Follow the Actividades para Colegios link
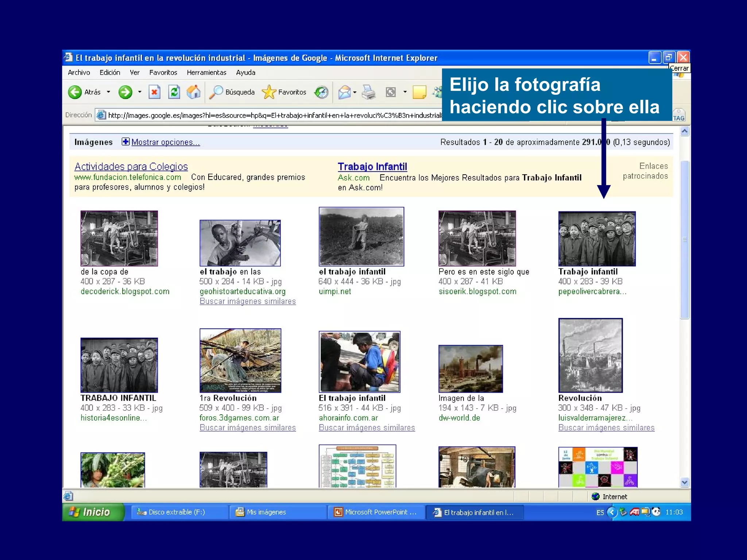 131,167
